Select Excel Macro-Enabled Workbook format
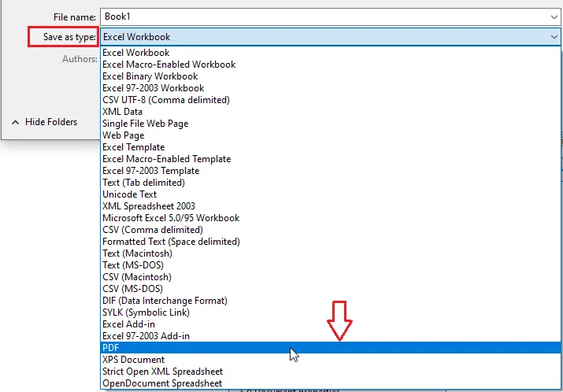This screenshot has height=392, width=563. tap(331, 65)
